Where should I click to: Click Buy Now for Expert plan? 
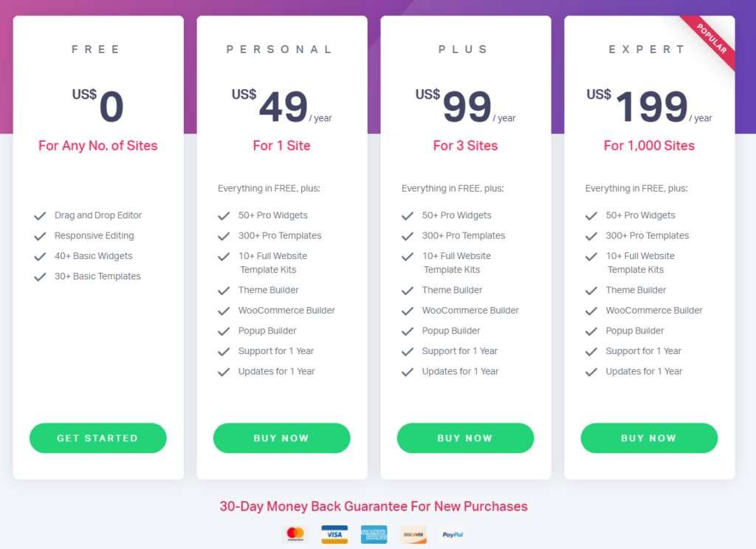click(x=649, y=438)
